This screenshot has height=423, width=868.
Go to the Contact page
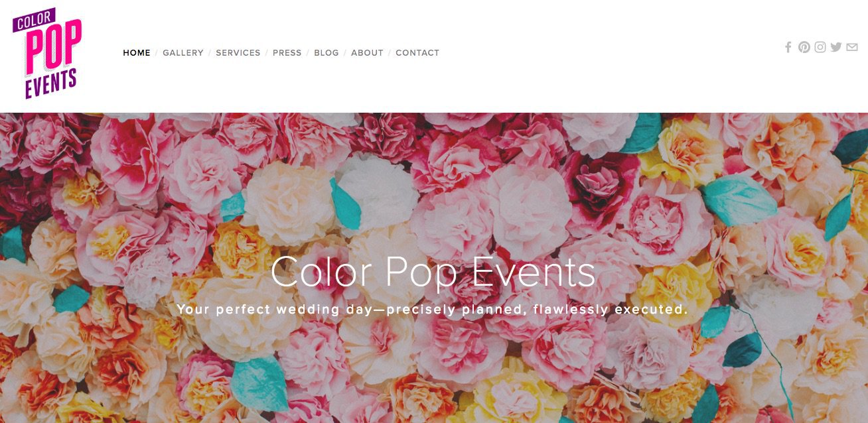(x=417, y=53)
